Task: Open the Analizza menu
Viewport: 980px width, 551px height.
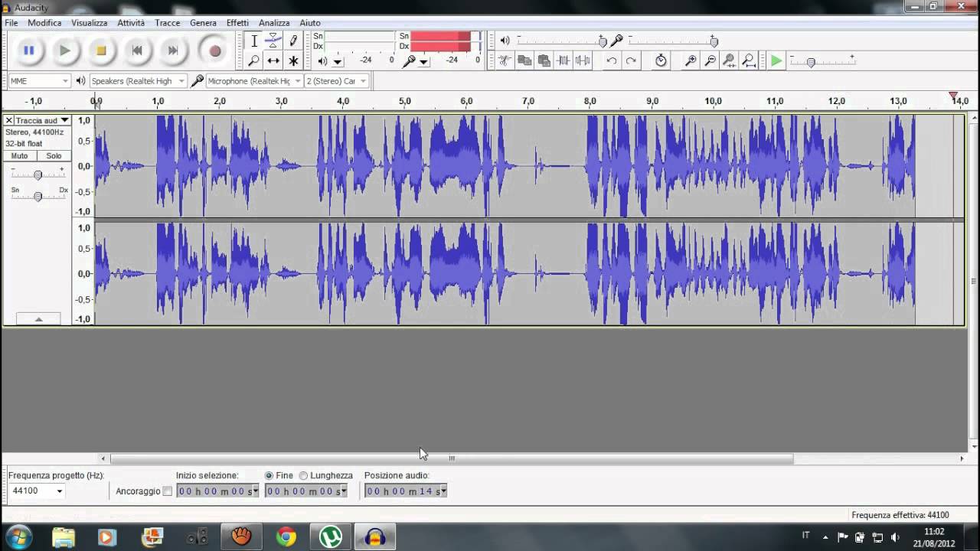Action: 274,23
